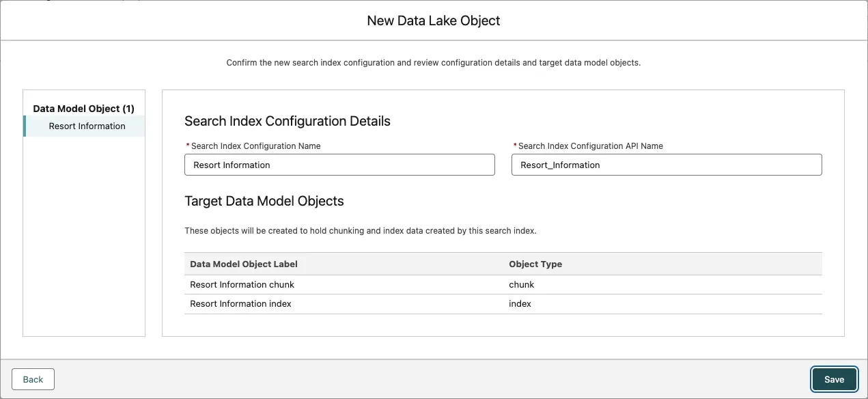This screenshot has width=868, height=399.
Task: Click the Search Index Configuration Name label
Action: [255, 146]
